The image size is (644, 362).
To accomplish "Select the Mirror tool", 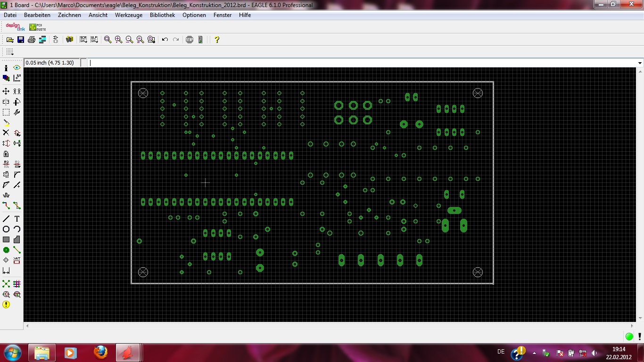I will tap(6, 102).
